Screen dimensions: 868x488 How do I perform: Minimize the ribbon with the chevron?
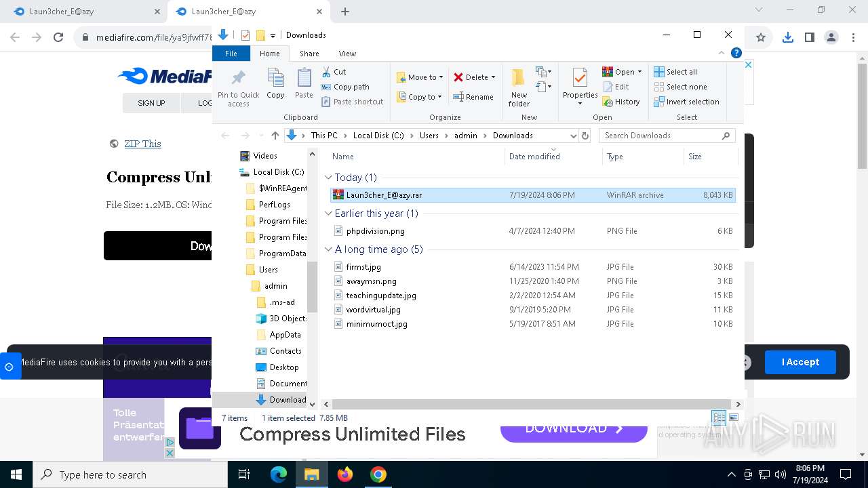coord(723,53)
